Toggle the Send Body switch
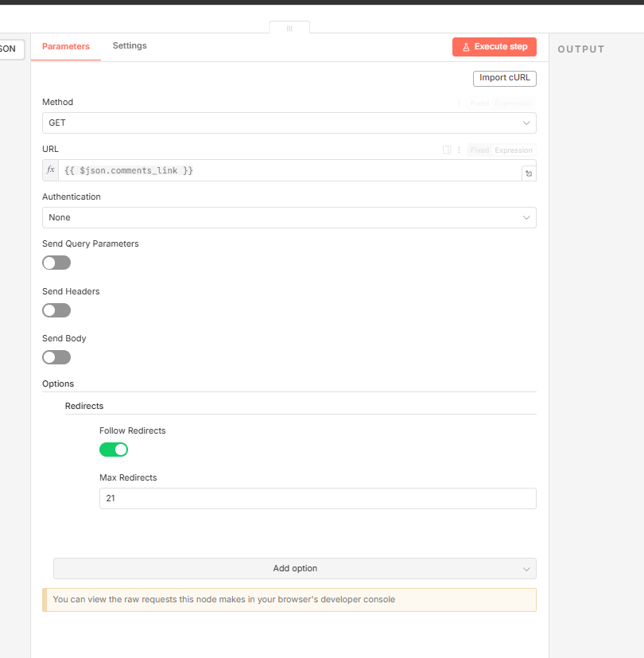This screenshot has height=658, width=644. tap(56, 357)
